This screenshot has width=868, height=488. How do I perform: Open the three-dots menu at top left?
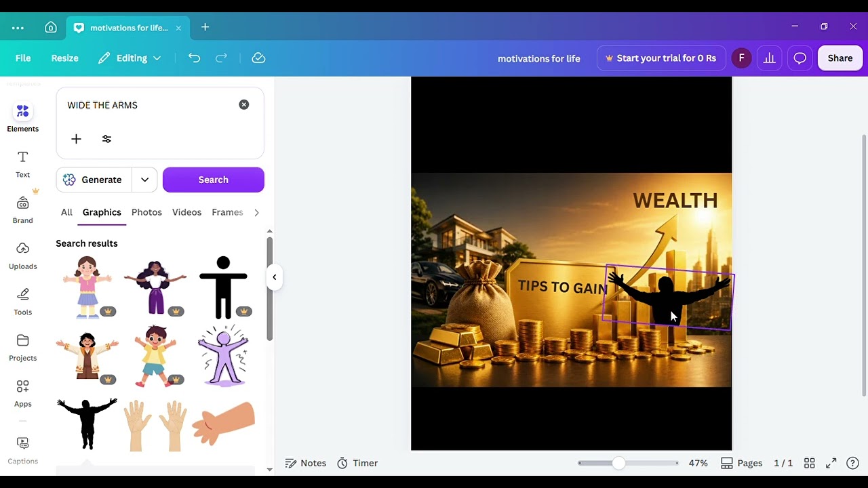click(18, 28)
